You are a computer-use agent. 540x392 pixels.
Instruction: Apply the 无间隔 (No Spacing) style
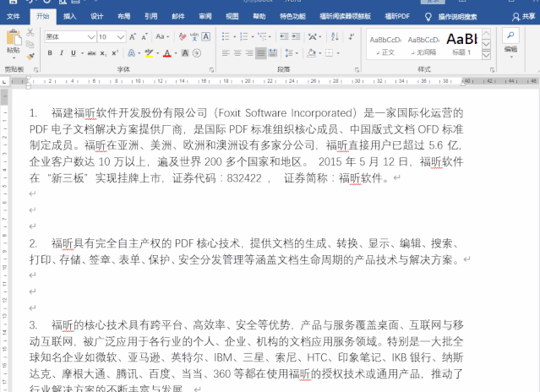pos(423,45)
